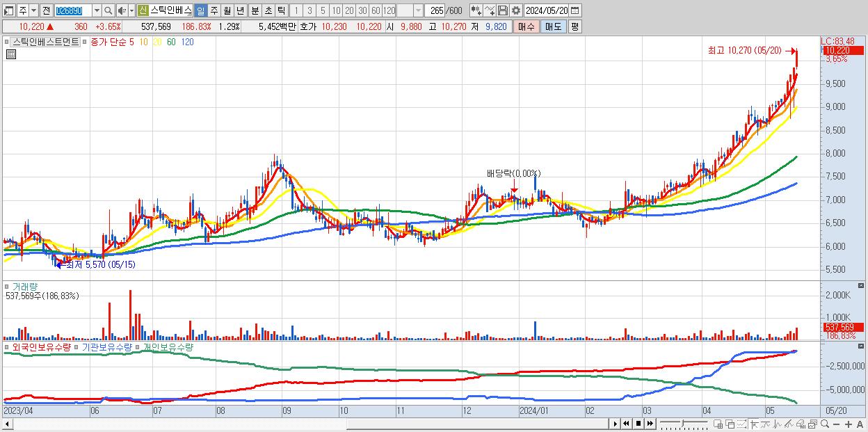Click the dotted-line chart icon bottom toolbar
The height and width of the screenshot is (432, 868).
pos(741,424)
